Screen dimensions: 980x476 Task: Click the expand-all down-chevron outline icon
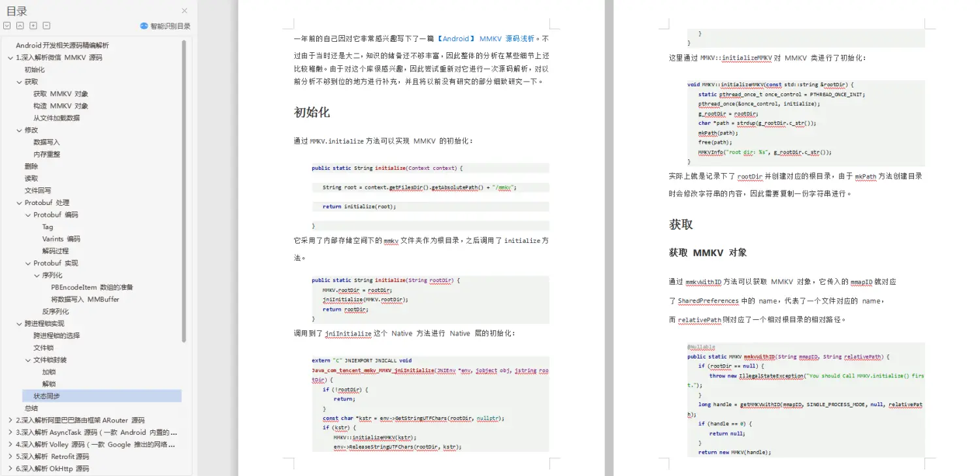coord(7,25)
